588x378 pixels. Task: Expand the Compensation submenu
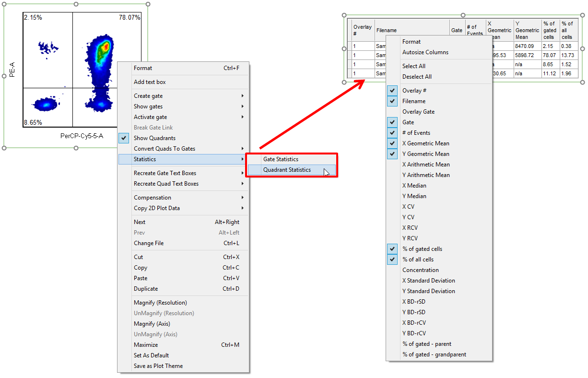pyautogui.click(x=153, y=198)
